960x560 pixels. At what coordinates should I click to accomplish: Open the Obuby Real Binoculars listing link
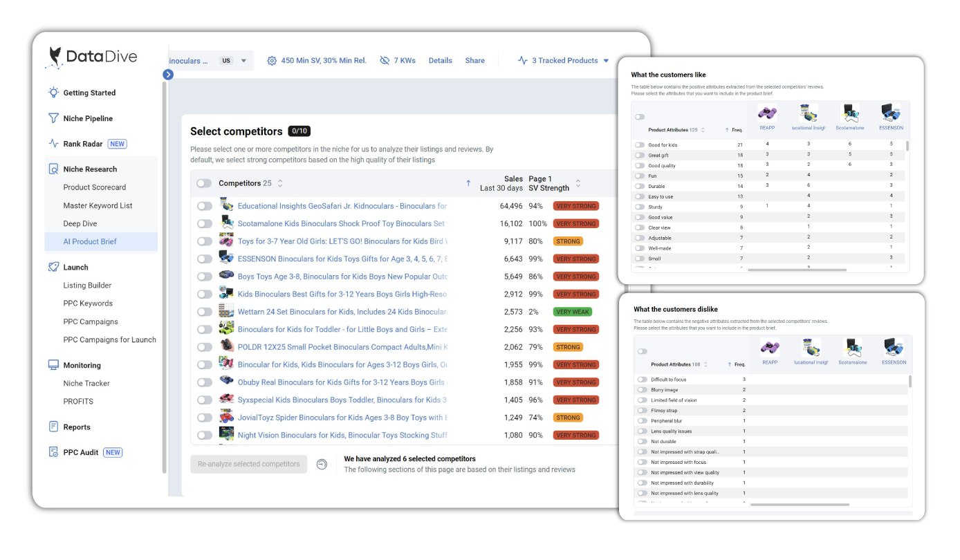[342, 382]
